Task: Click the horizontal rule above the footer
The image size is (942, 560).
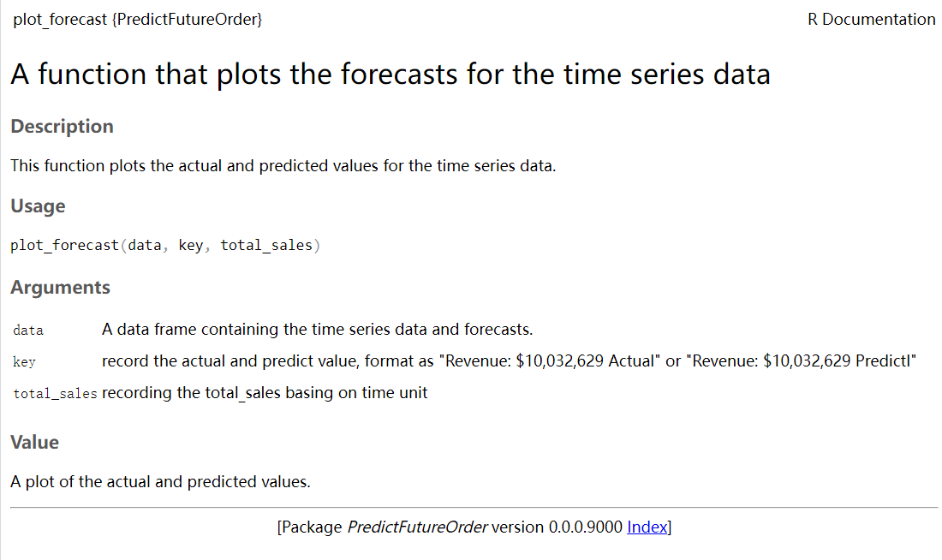Action: tap(474, 507)
